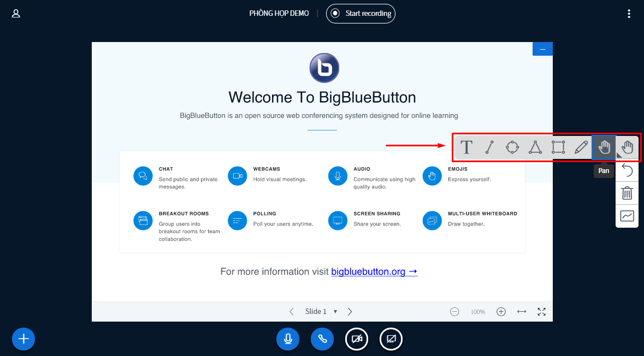Select the Ellipse tool

(512, 147)
